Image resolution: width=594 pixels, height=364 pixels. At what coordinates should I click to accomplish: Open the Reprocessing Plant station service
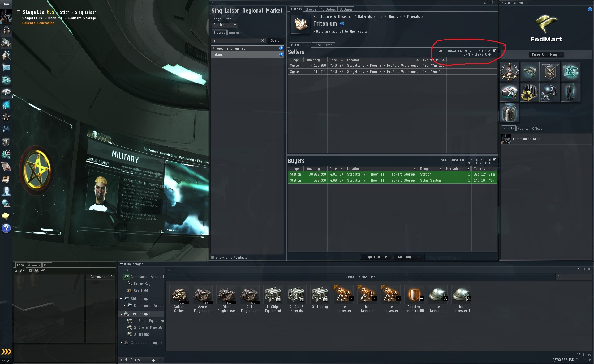(x=529, y=92)
